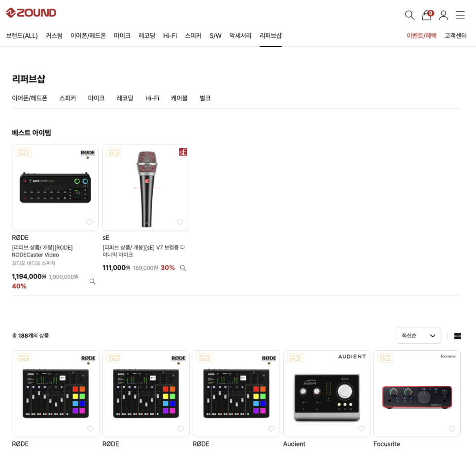Open the search icon in header

(x=409, y=15)
